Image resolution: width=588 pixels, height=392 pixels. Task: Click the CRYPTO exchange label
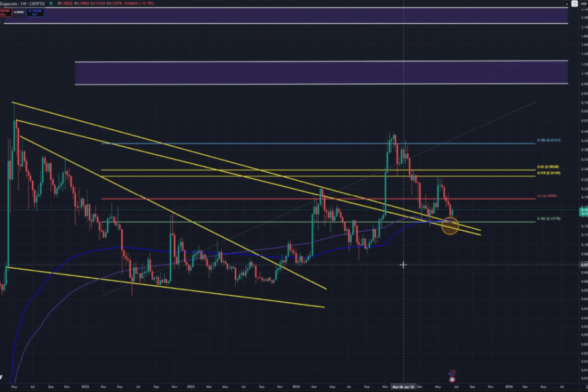pyautogui.click(x=38, y=3)
